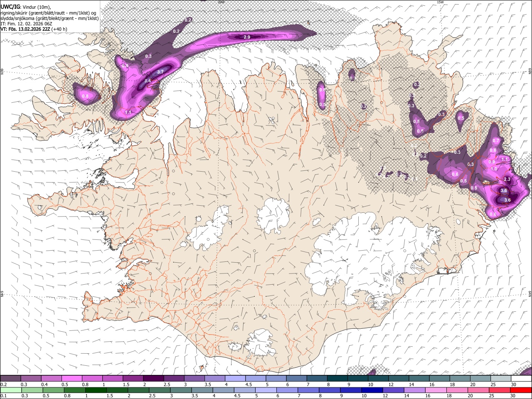Pick the navy blue 10 swatch in rain legend

point(373,390)
